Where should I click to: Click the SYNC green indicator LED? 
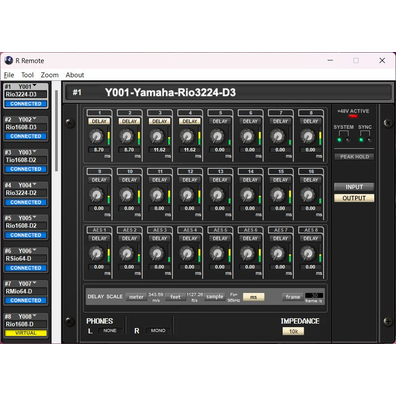pyautogui.click(x=361, y=140)
